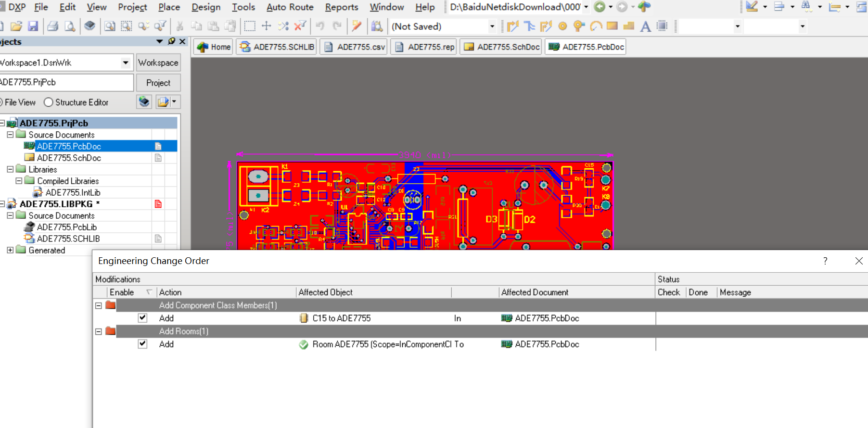This screenshot has width=868, height=428.
Task: Click the Print icon in toolbar
Action: click(x=53, y=26)
